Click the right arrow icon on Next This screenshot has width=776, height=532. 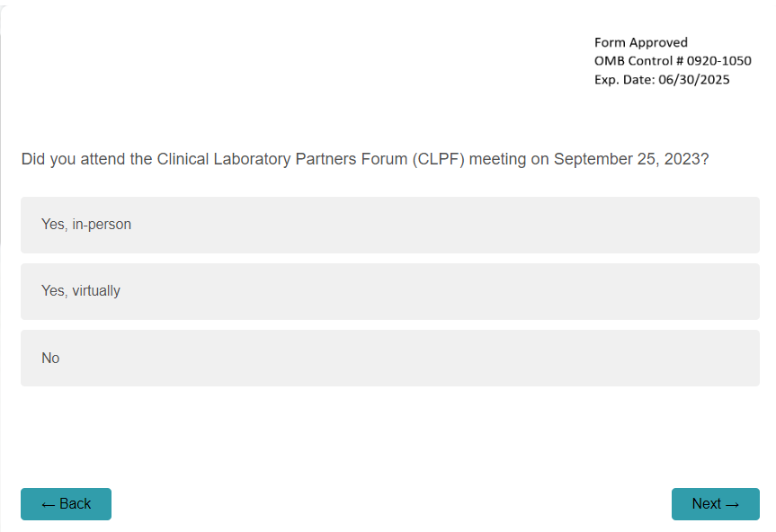(732, 504)
